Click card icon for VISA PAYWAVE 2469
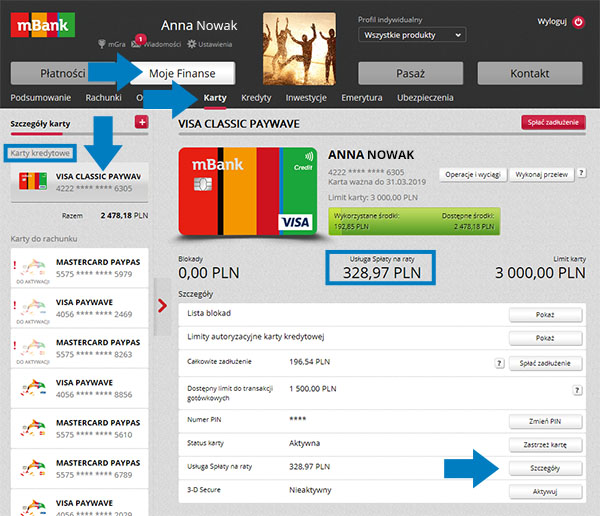This screenshot has width=600, height=516. (33, 308)
